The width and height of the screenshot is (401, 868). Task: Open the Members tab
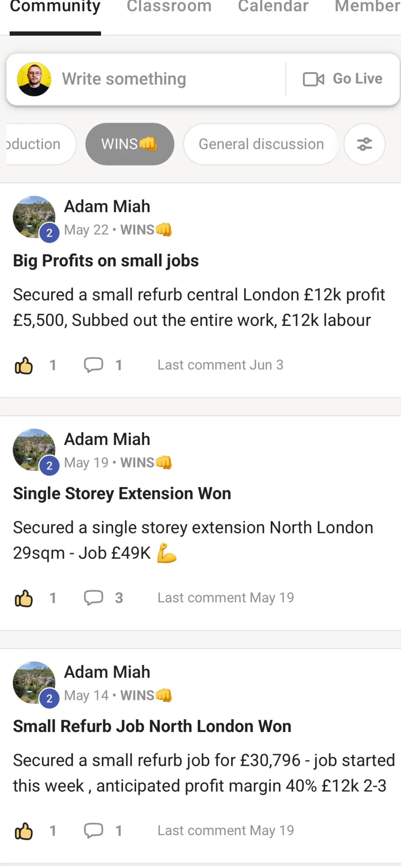(x=367, y=7)
